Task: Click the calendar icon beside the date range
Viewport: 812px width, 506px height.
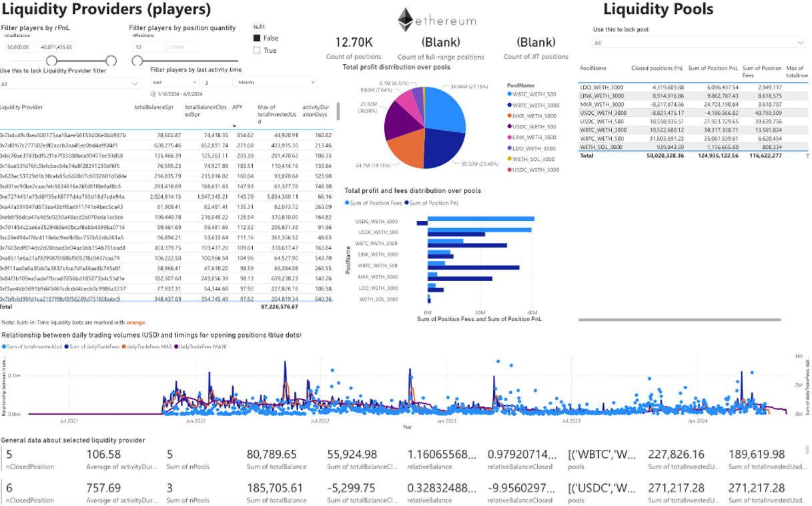Action: point(153,94)
